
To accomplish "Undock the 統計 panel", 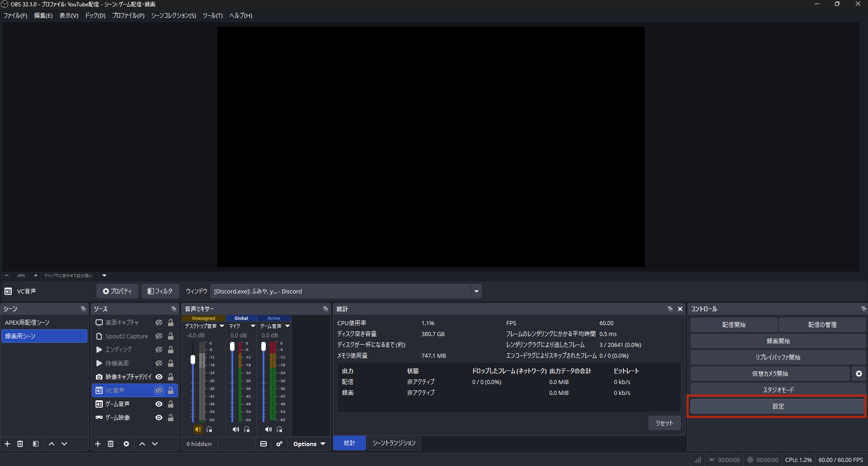I will 670,309.
